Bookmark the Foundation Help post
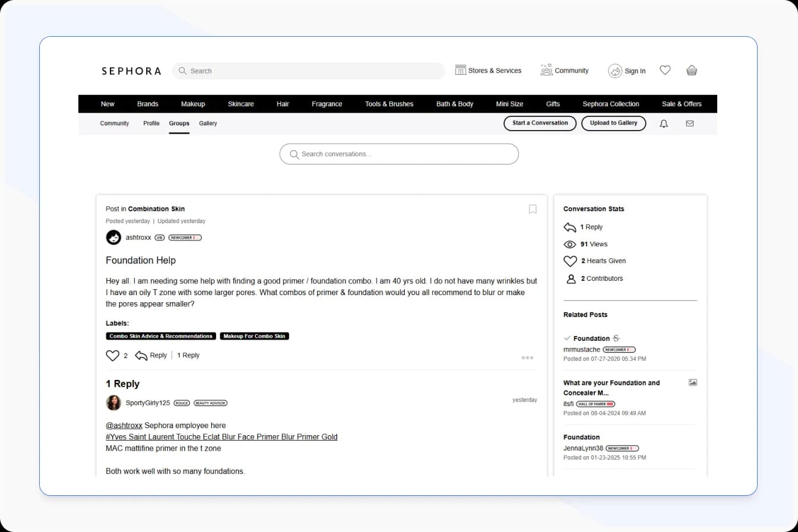Viewport: 798px width, 532px height. pos(533,209)
